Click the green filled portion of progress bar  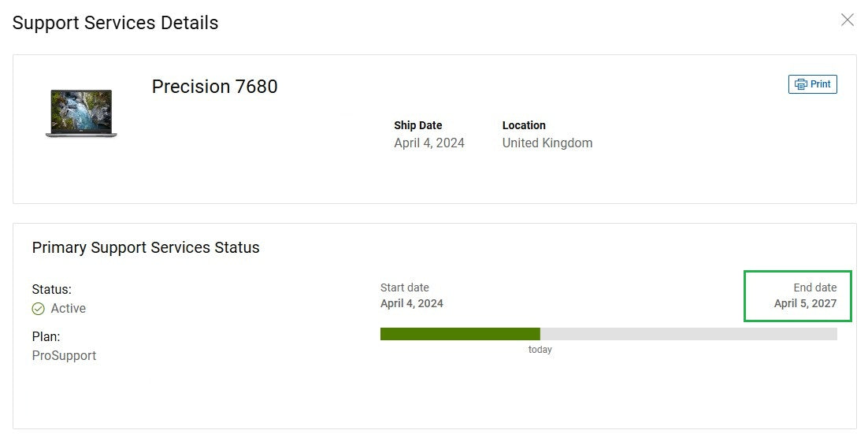[x=459, y=334]
